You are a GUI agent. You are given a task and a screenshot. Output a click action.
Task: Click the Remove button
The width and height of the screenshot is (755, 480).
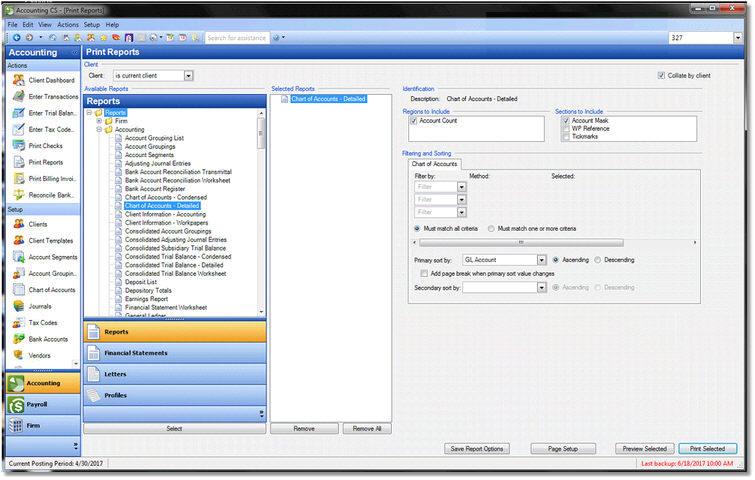304,428
